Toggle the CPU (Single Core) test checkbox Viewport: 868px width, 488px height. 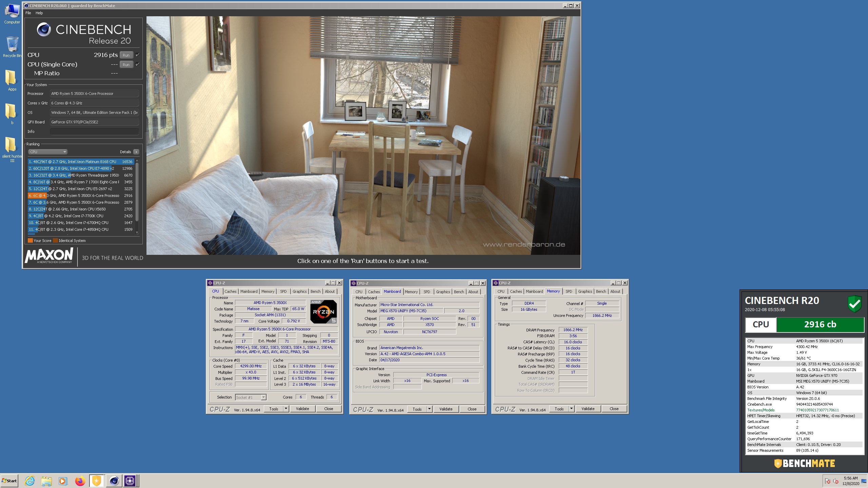(x=137, y=64)
